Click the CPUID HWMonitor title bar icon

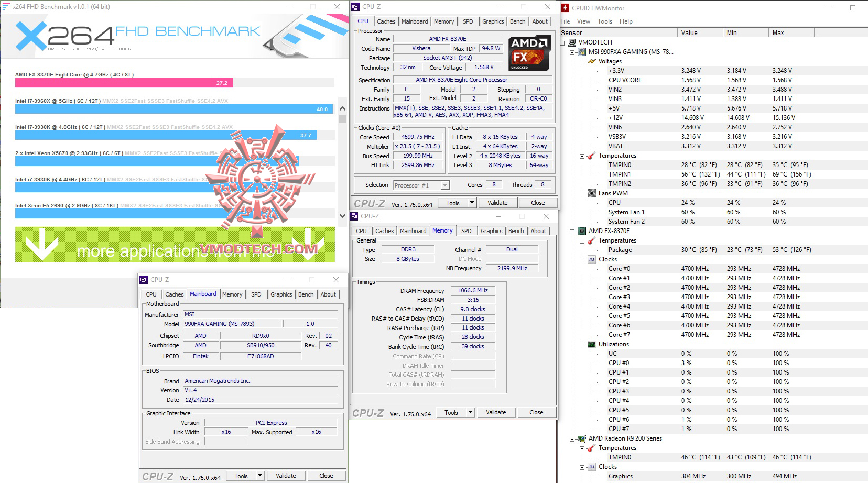pos(565,8)
